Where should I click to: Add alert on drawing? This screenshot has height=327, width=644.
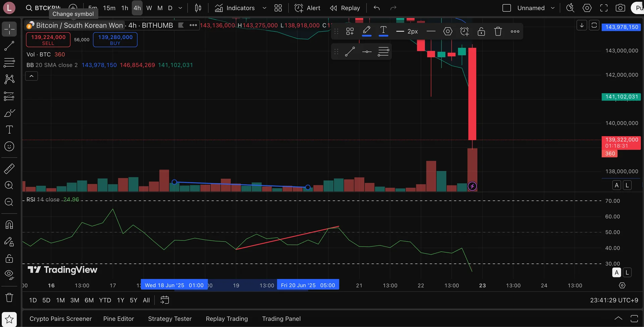[x=465, y=31]
